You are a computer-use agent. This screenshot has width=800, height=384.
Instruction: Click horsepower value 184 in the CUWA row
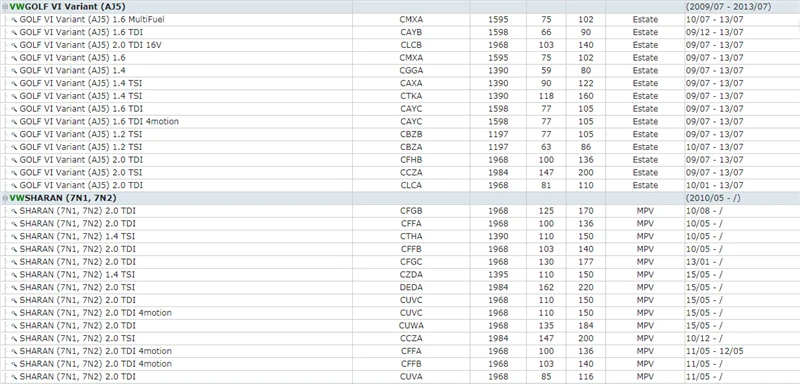(x=586, y=325)
